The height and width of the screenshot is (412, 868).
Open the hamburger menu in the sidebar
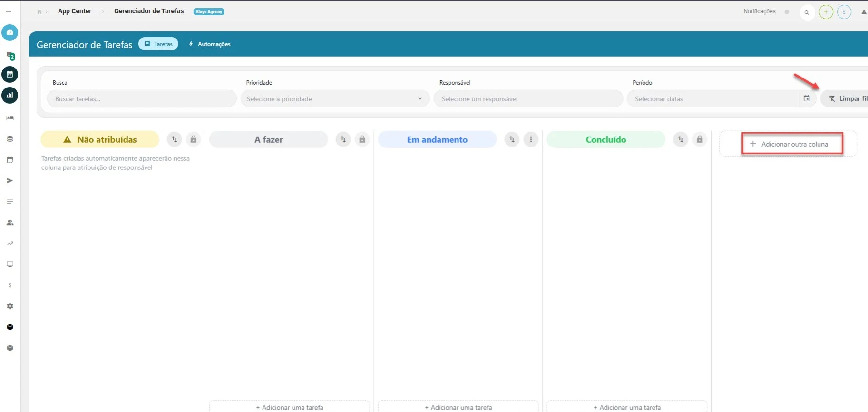click(x=9, y=11)
